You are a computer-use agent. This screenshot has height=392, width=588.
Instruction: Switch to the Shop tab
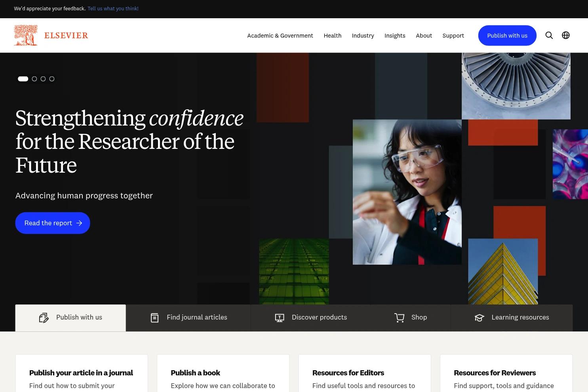point(410,318)
